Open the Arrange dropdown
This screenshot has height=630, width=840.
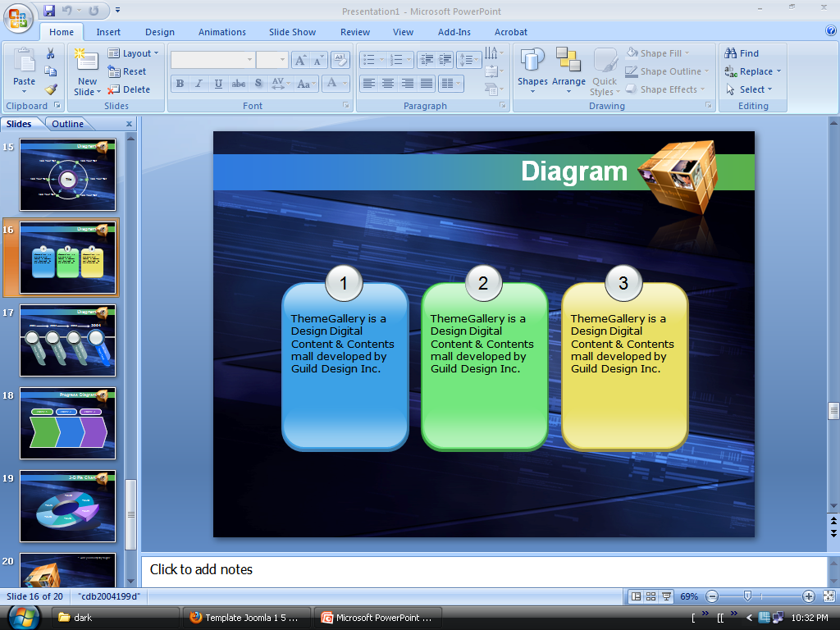(568, 71)
